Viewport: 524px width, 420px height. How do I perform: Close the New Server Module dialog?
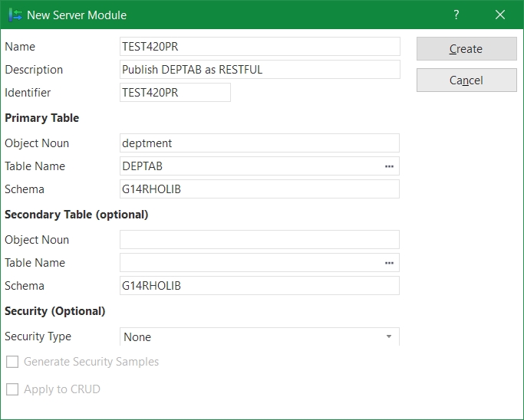click(x=500, y=15)
